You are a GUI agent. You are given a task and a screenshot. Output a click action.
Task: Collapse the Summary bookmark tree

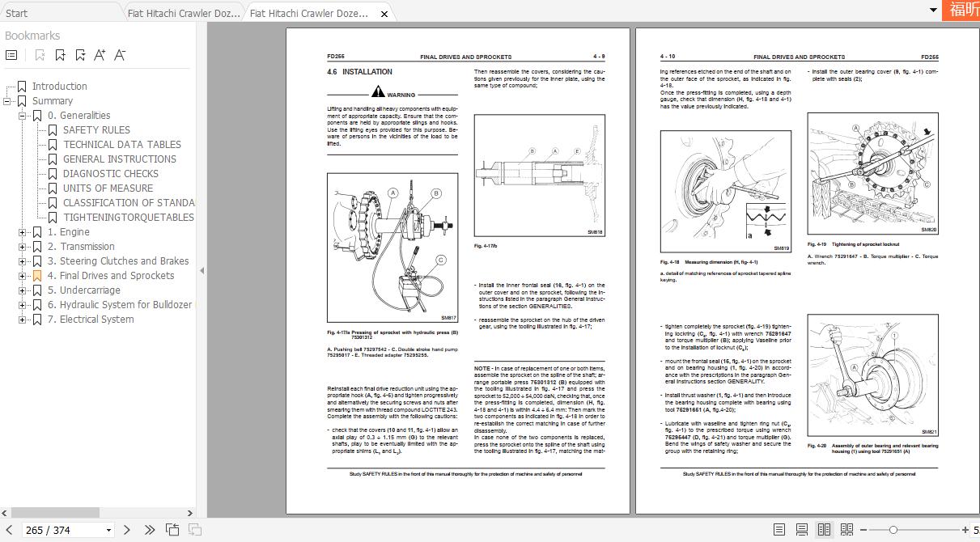7,101
